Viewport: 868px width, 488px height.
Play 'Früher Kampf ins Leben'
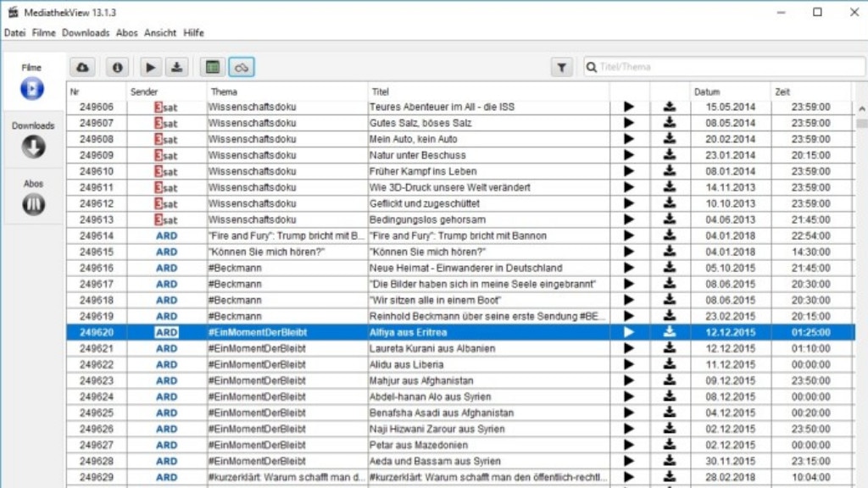coord(629,171)
